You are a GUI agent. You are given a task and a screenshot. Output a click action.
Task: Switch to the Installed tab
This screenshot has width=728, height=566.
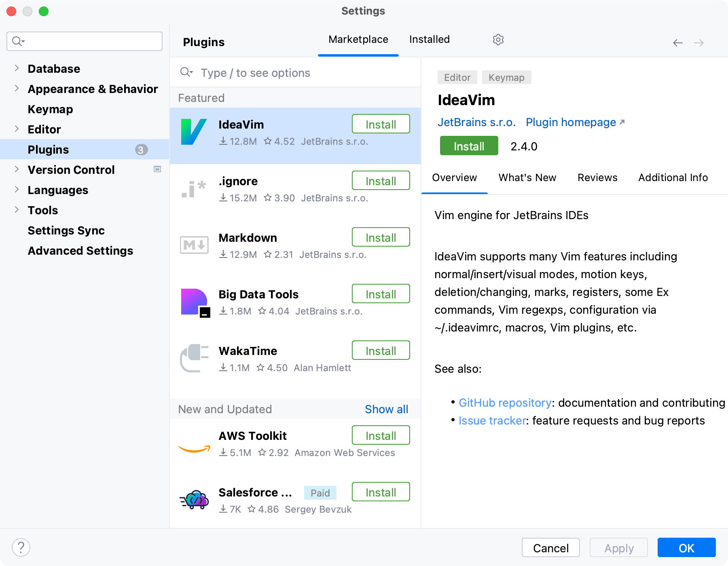(429, 39)
